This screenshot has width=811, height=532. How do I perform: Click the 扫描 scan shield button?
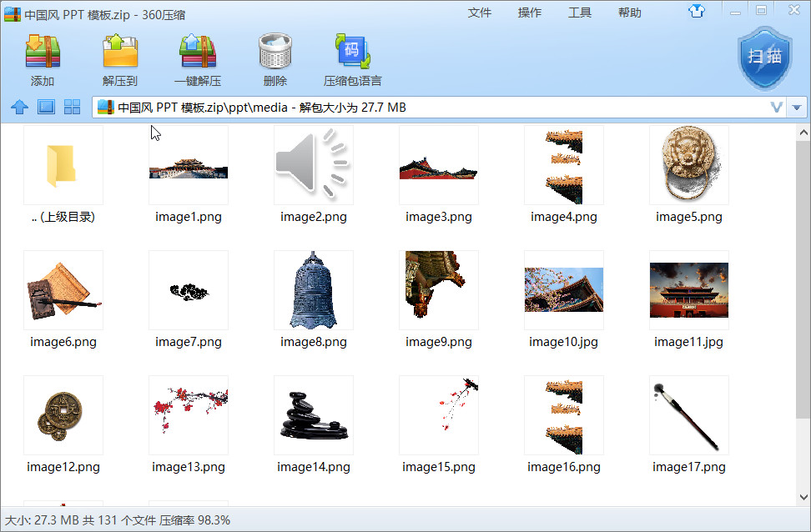pyautogui.click(x=764, y=58)
